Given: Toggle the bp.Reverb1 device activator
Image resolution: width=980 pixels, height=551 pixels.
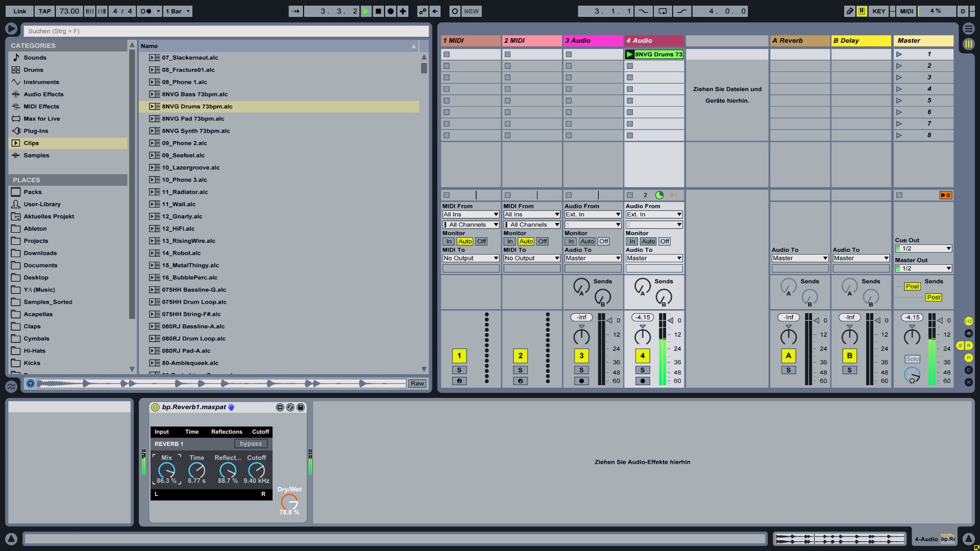Looking at the screenshot, I should (x=155, y=407).
